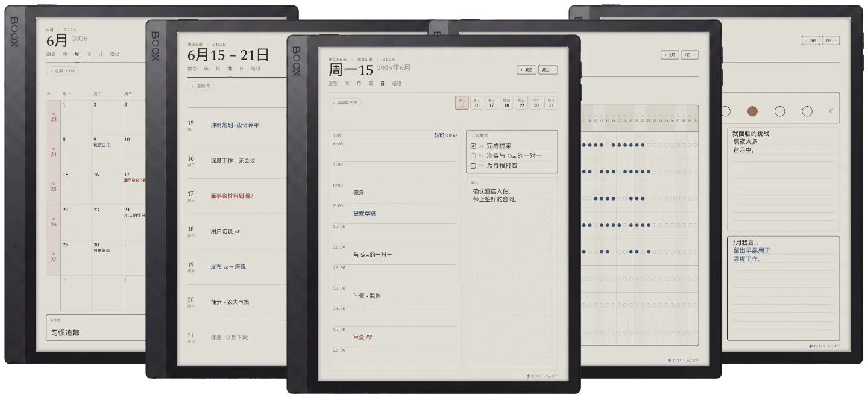
Task: Go back via 返回 2026 on monthly page
Action: [63, 70]
